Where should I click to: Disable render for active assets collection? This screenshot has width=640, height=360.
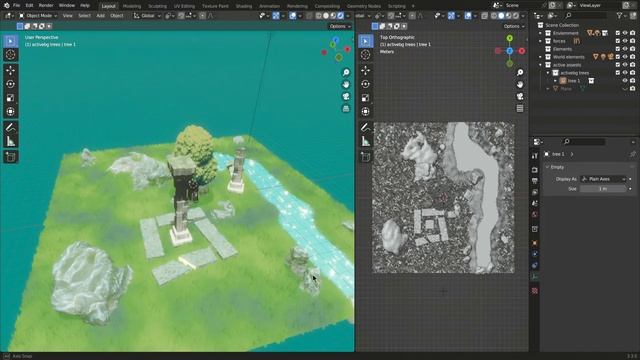tap(633, 65)
